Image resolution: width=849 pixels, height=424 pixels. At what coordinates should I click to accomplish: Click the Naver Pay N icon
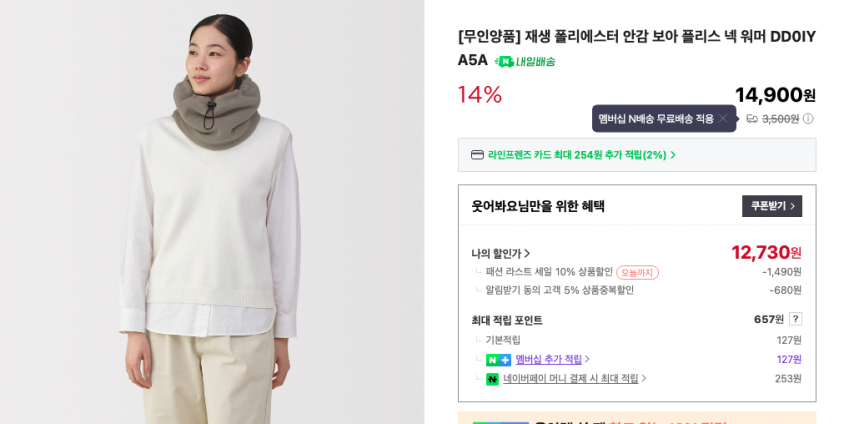[492, 379]
